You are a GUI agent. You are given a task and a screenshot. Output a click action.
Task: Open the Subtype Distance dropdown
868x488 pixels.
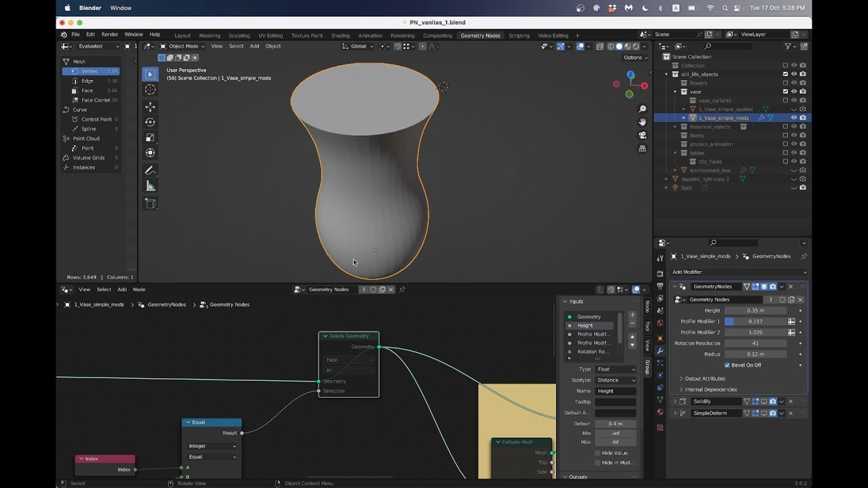point(616,380)
